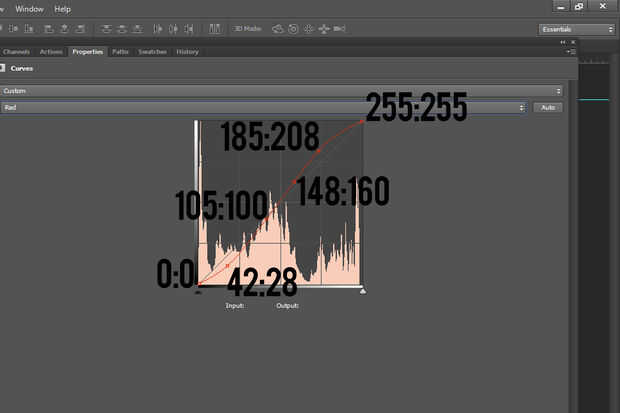Click the black point slider under the histogram
The width and height of the screenshot is (620, 413).
pyautogui.click(x=198, y=293)
